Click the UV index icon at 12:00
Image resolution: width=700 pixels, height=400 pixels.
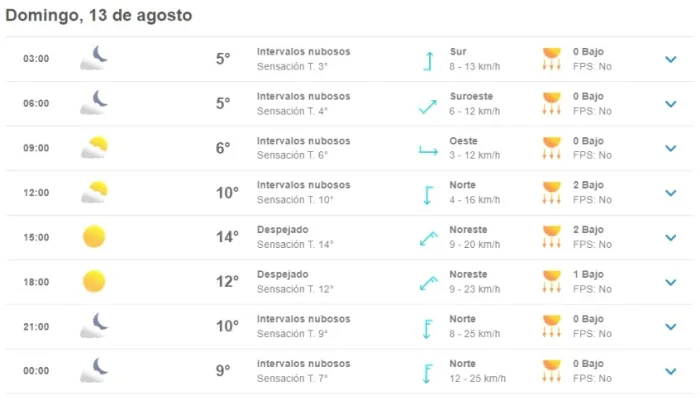pos(551,192)
